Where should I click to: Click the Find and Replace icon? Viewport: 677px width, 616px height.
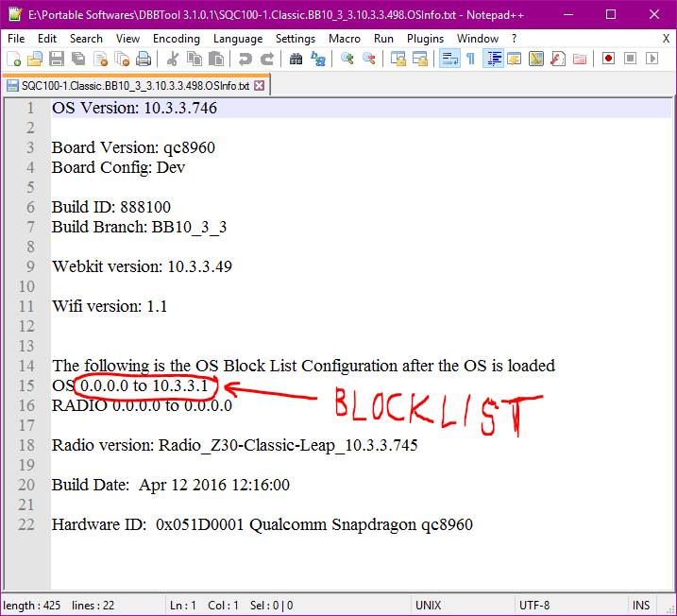(x=318, y=59)
